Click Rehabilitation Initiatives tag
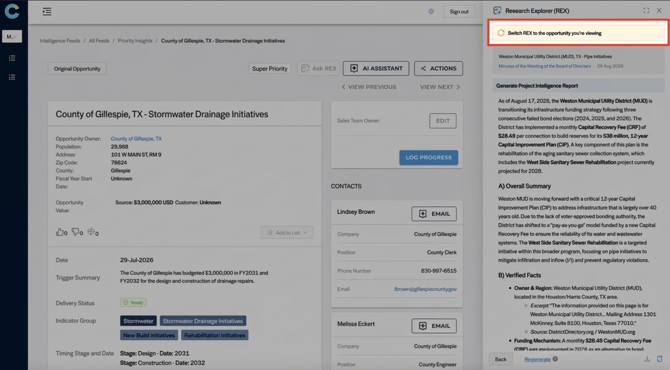Screen dimensions: 670x370 coord(215,335)
